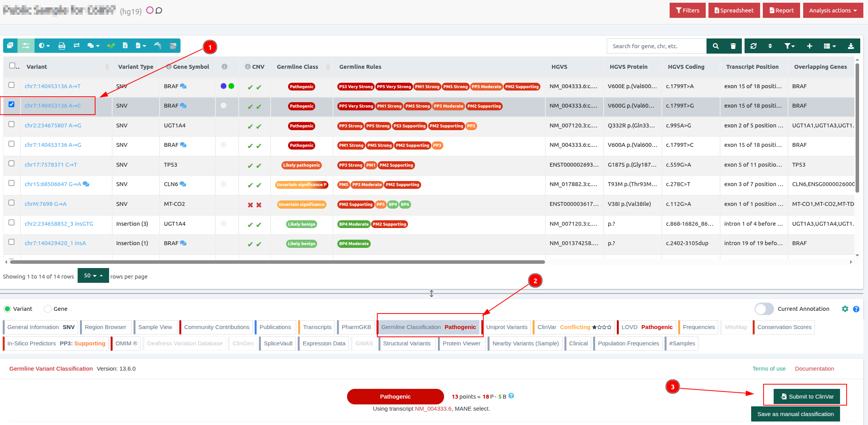Switch to the Publications tab

pyautogui.click(x=275, y=327)
